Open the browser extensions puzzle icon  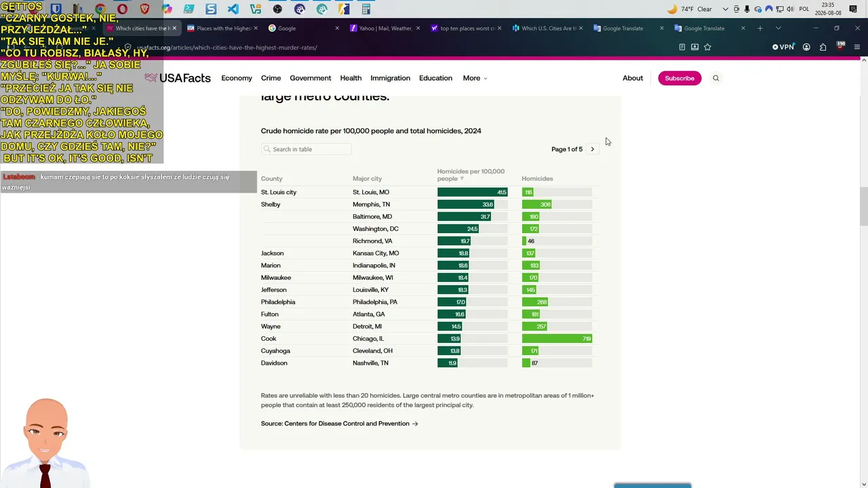point(823,47)
